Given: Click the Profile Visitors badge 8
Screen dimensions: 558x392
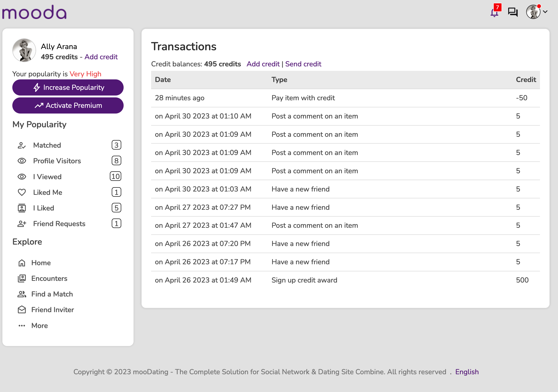Looking at the screenshot, I should tap(116, 161).
